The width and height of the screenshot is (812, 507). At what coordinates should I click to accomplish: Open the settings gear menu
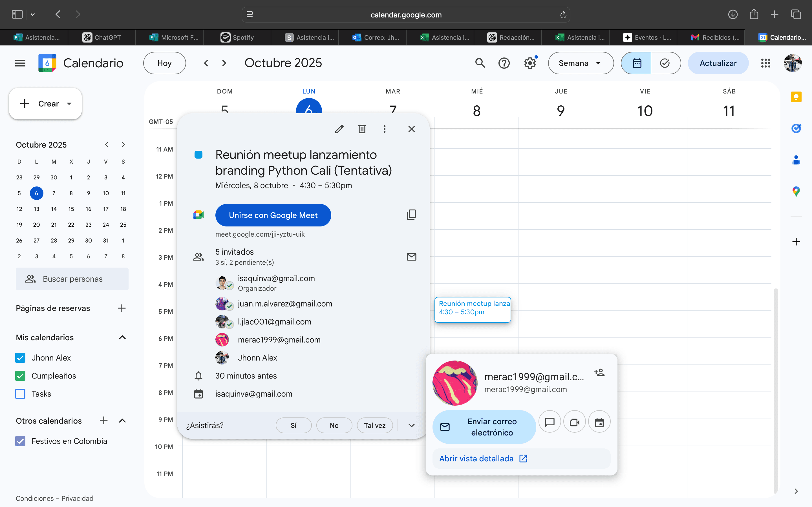[530, 63]
